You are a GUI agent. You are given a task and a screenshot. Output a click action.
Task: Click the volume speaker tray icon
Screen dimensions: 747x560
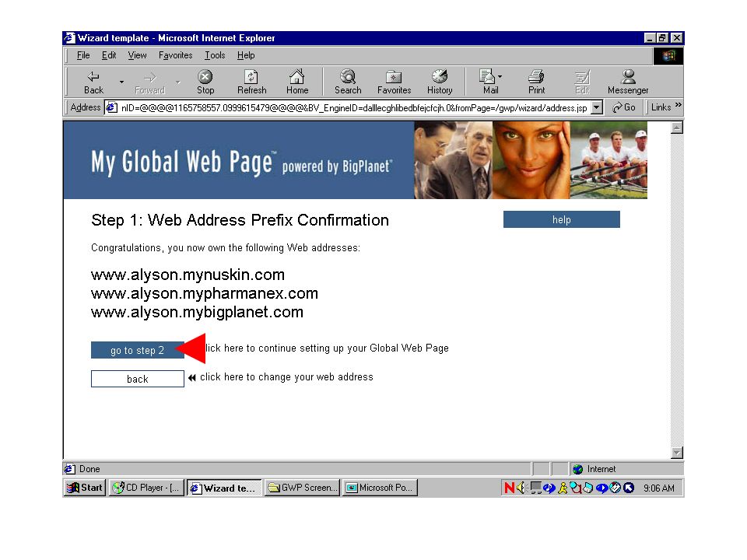521,488
